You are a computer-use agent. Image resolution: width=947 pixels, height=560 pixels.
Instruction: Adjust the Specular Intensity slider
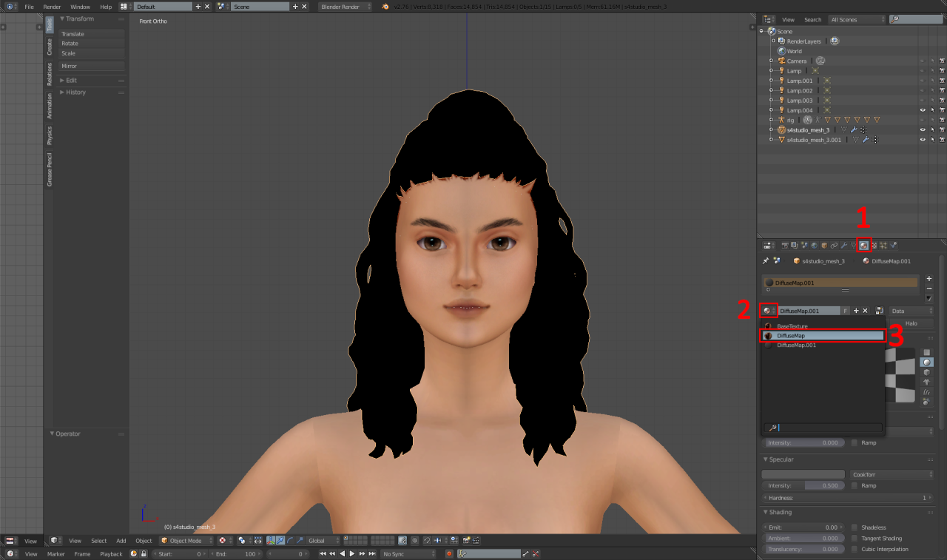[804, 485]
